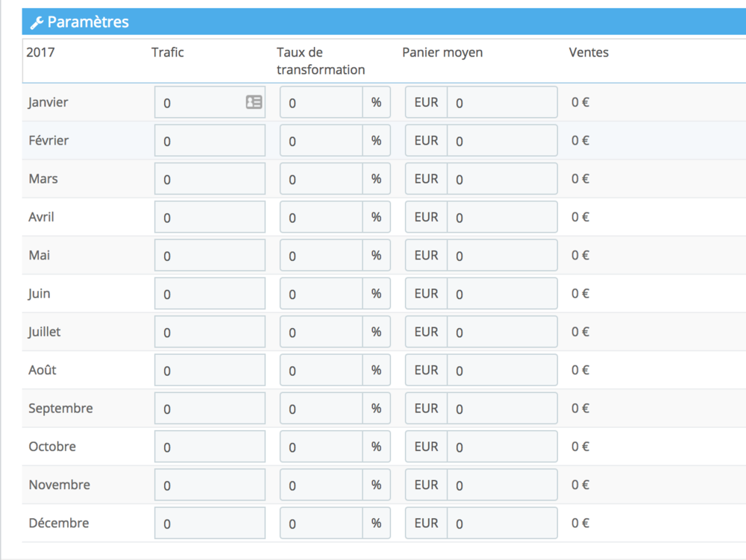Click the Février Trafic input field

(210, 141)
